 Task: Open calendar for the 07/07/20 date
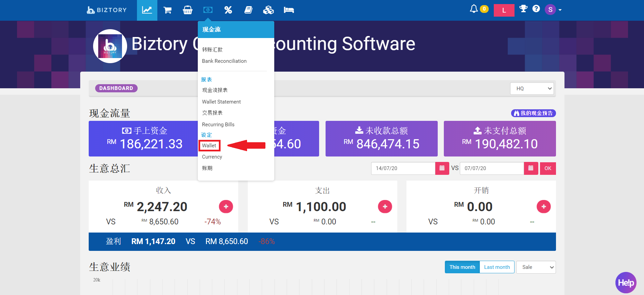tap(531, 168)
